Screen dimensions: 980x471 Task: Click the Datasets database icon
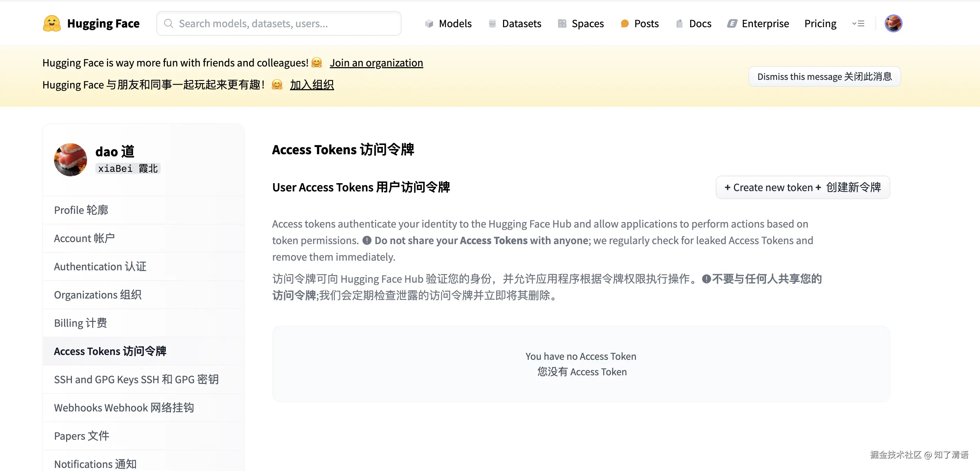(492, 24)
